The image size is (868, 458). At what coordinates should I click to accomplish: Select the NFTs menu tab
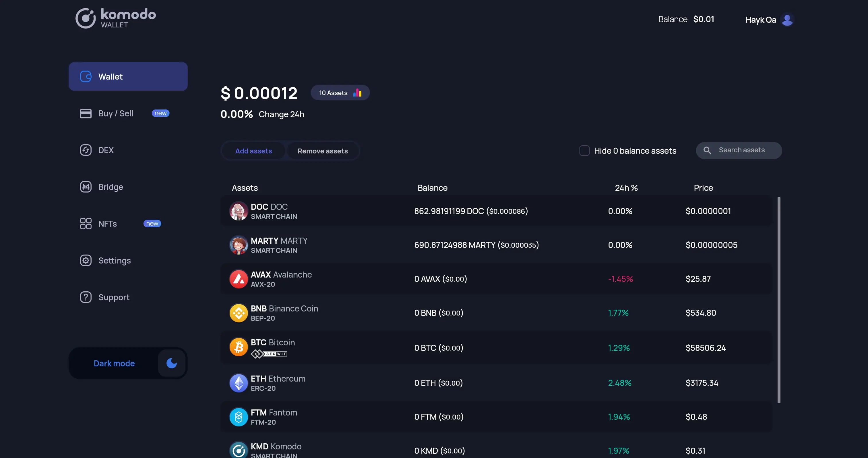(x=107, y=223)
